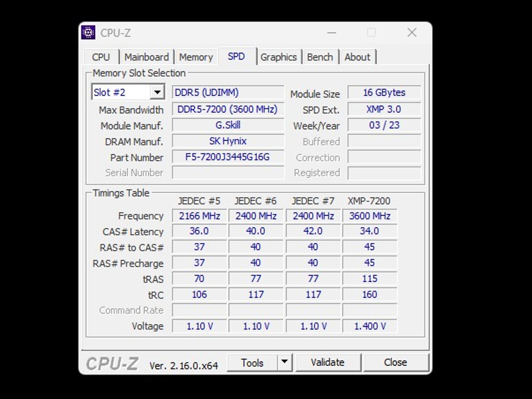Select the DDR5-7200 (3600 MHz) bandwidth value

(x=228, y=109)
